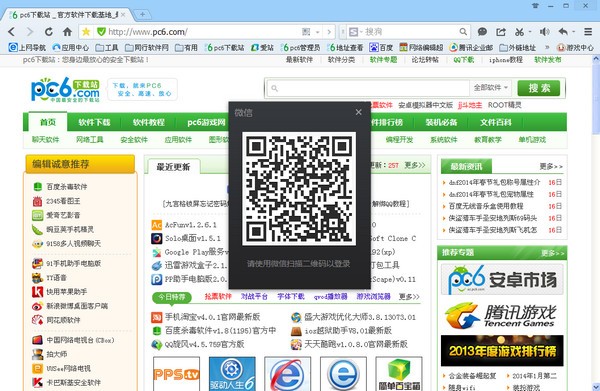The width and height of the screenshot is (600, 391).
Task: Click the 驱动人生6 thumbnail
Action: point(232,374)
